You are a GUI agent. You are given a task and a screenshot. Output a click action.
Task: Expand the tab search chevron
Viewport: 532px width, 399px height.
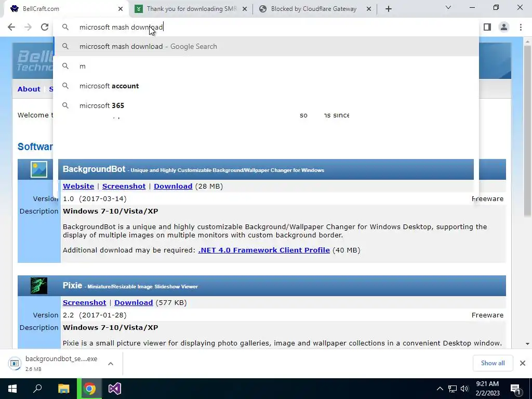448,7
